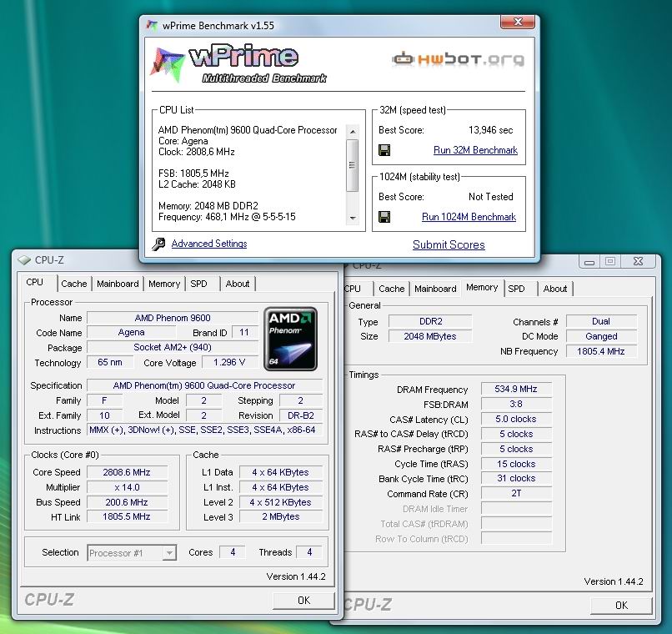Switch to Cache tab in left CPU-Z window

(x=73, y=284)
